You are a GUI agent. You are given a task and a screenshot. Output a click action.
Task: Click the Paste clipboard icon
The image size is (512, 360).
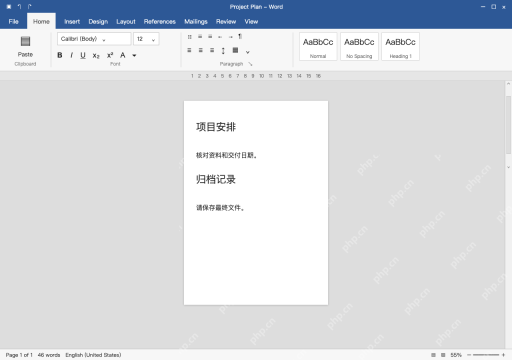point(25,41)
